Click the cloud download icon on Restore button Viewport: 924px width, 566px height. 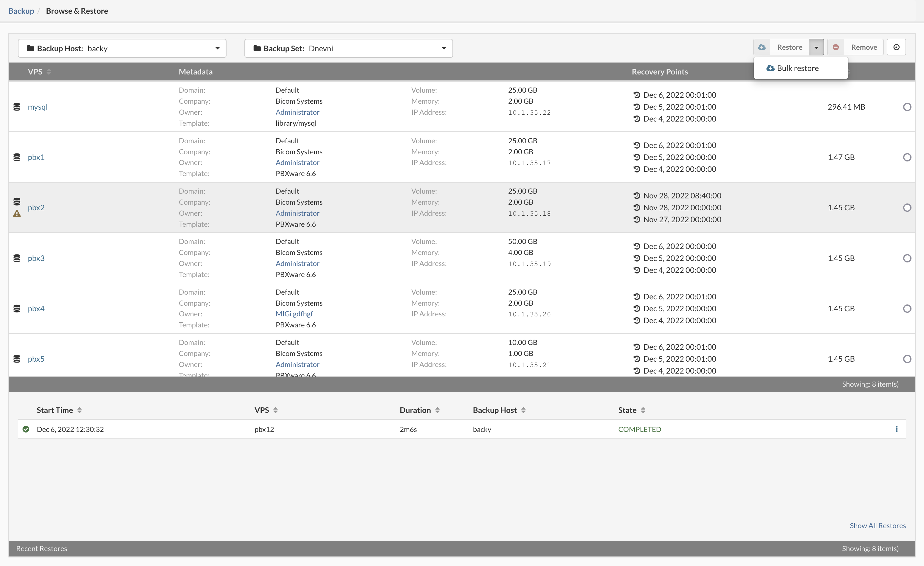click(762, 47)
